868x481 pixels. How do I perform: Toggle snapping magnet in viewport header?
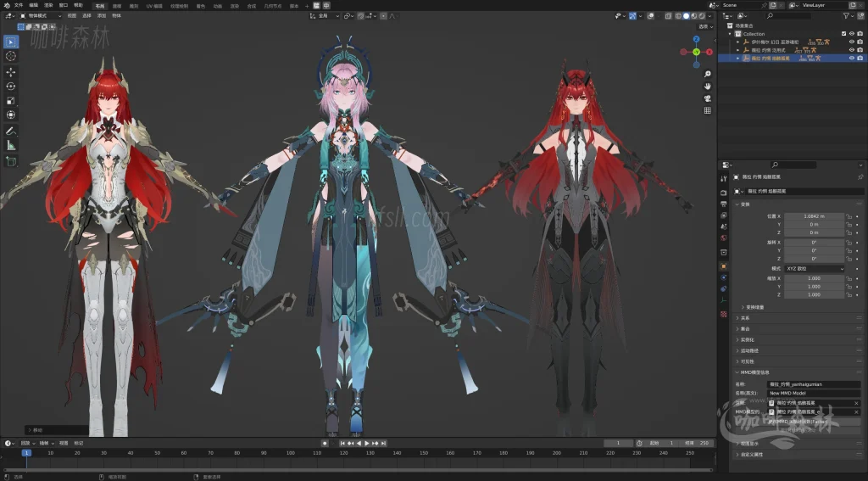point(360,16)
